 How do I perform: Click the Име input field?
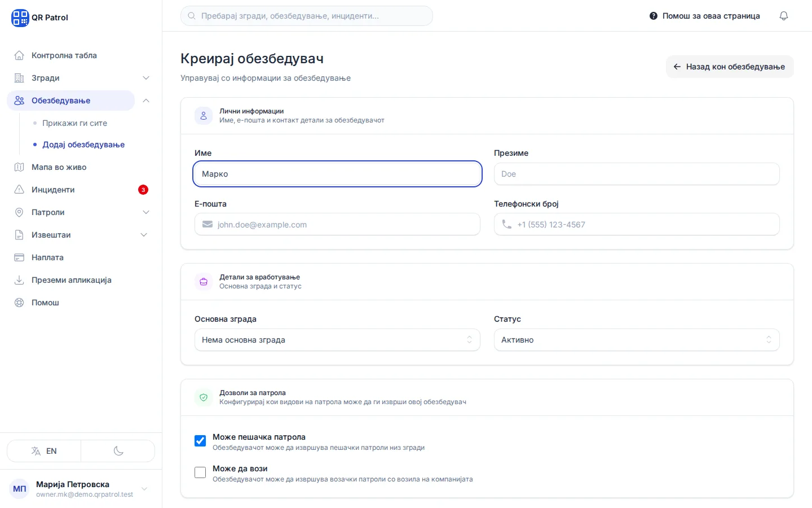pyautogui.click(x=337, y=174)
